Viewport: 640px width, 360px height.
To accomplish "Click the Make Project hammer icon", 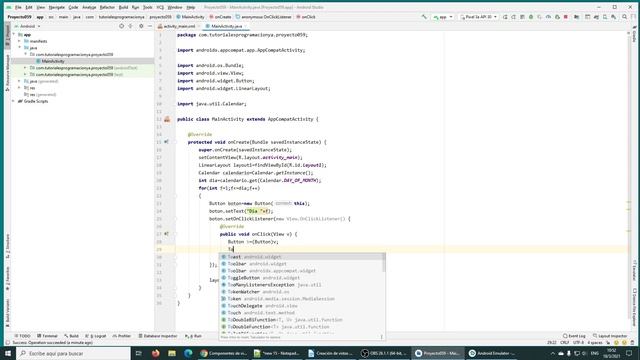I will [424, 17].
